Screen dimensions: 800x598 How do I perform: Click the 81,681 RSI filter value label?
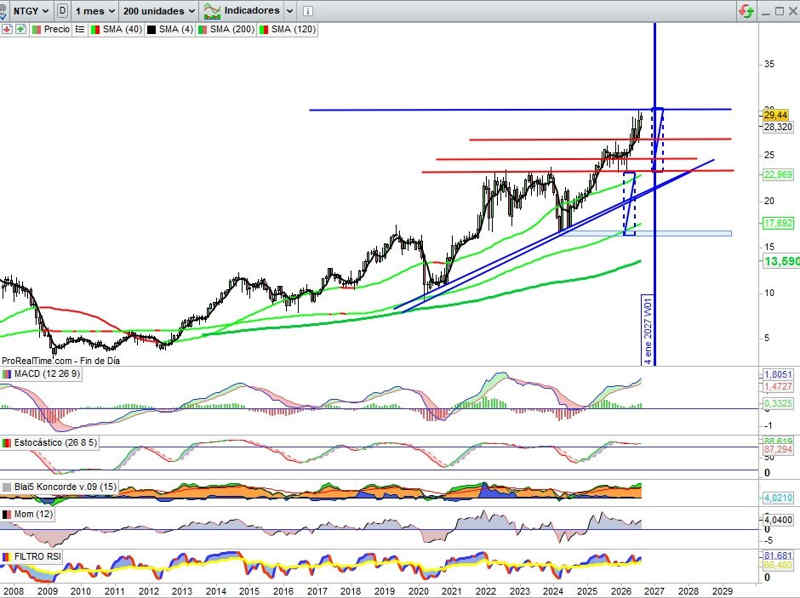click(x=778, y=555)
